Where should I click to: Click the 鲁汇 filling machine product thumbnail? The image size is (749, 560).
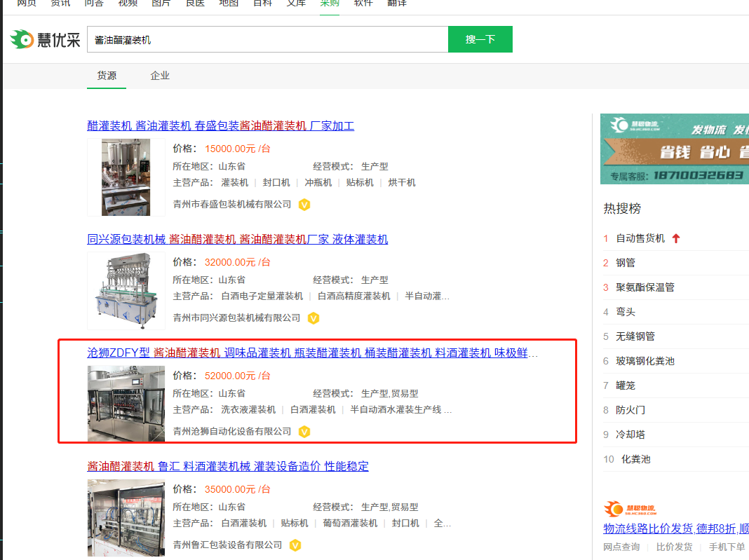pos(126,517)
